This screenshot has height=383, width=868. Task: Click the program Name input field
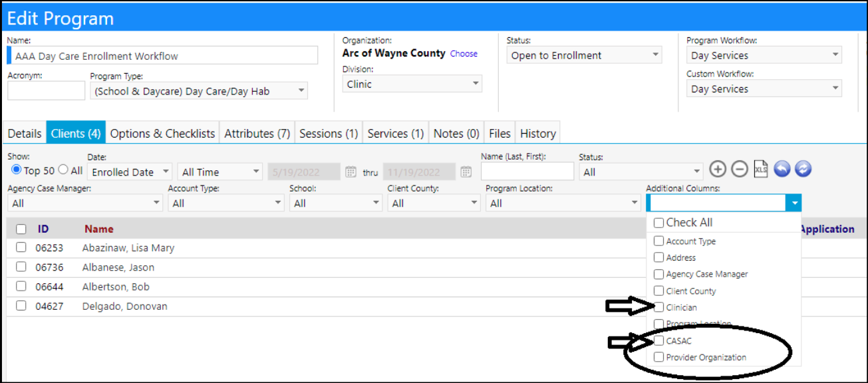162,56
